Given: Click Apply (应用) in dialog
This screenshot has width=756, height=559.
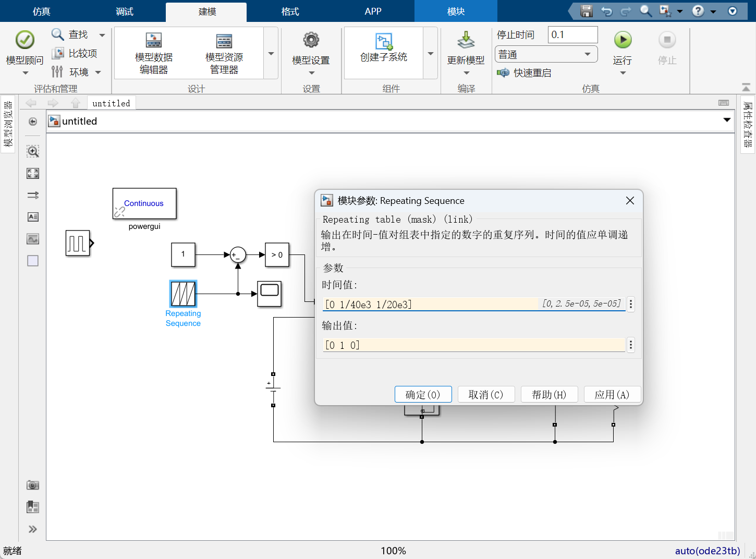Looking at the screenshot, I should 612,395.
